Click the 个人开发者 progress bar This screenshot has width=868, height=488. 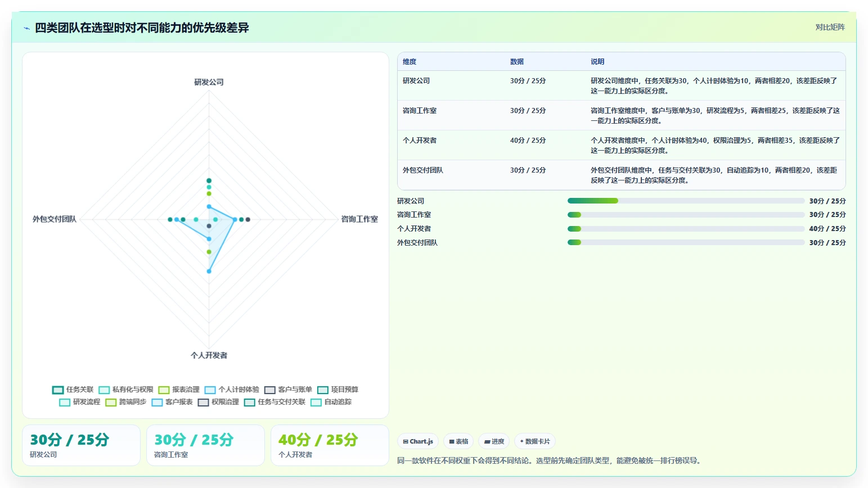pyautogui.click(x=686, y=229)
